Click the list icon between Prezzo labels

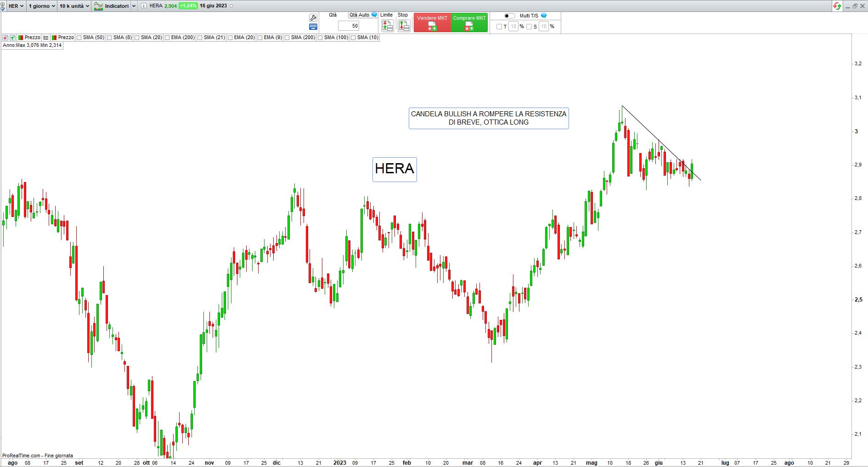tap(46, 38)
